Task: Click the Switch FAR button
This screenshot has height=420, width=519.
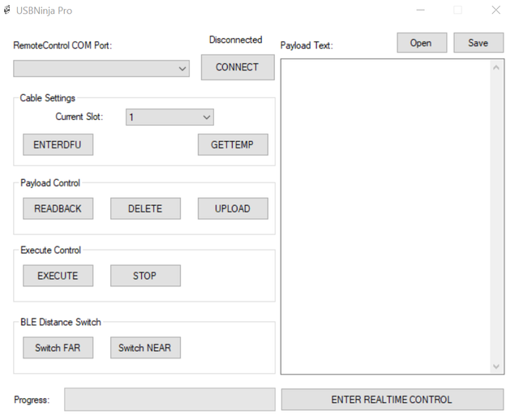Action: click(58, 348)
